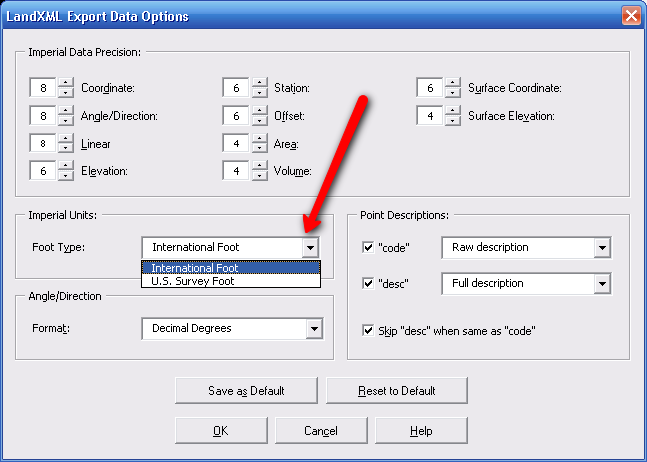Click the Reset to Default button
The height and width of the screenshot is (462, 647).
coord(397,391)
